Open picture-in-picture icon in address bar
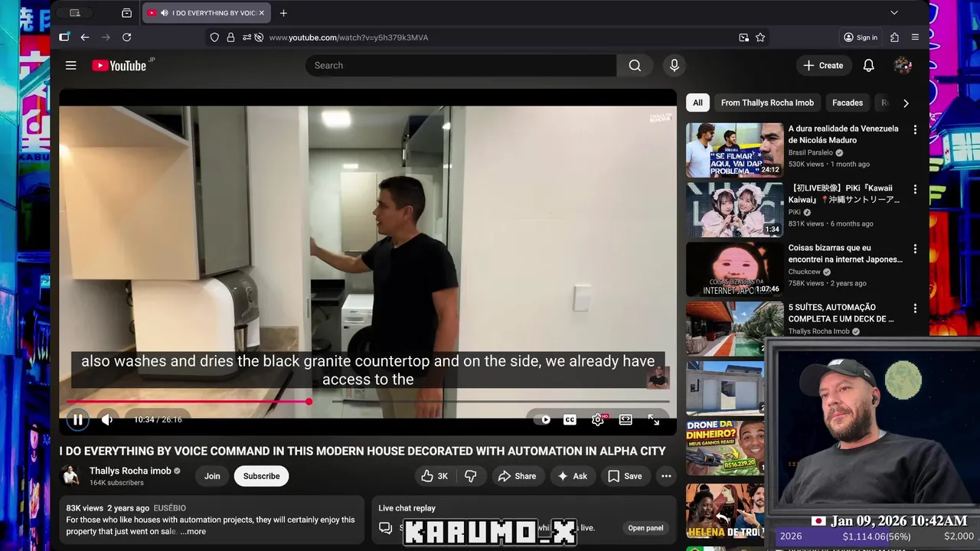980x551 pixels. [x=743, y=37]
